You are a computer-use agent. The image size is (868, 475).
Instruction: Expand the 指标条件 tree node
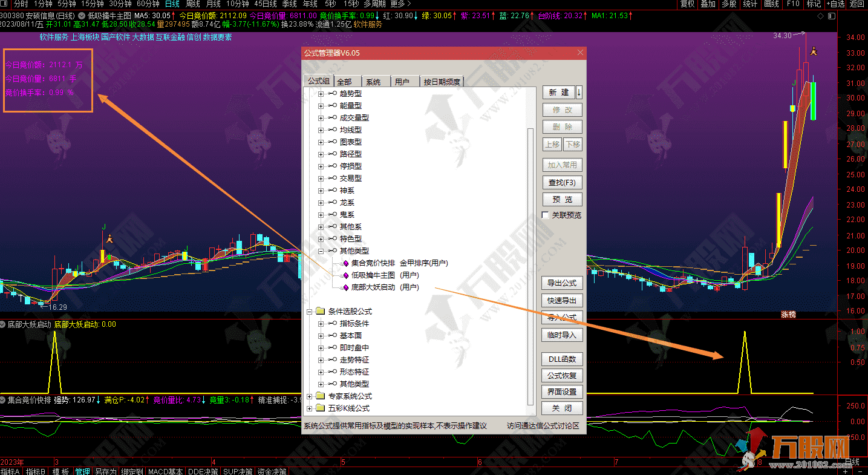tap(321, 324)
